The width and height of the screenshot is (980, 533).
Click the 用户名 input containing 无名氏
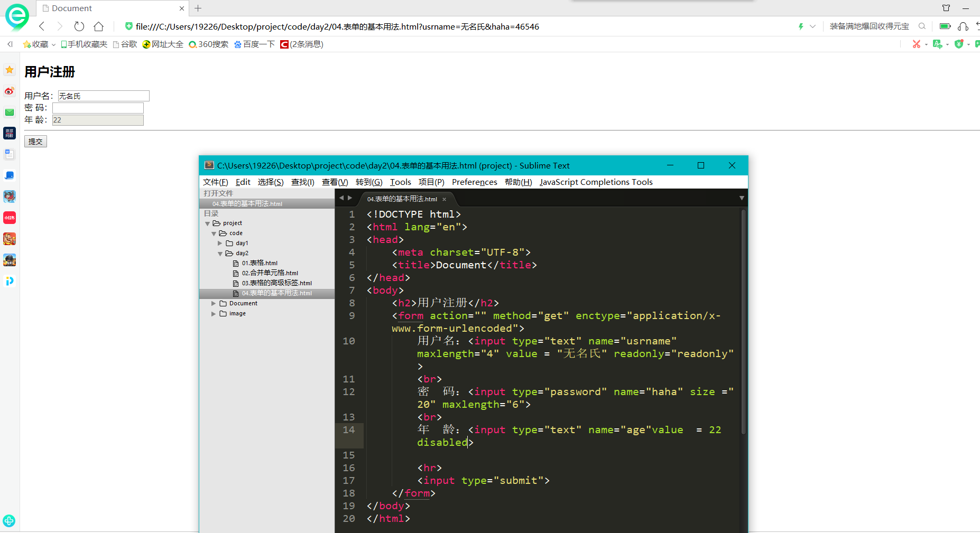[x=104, y=96]
